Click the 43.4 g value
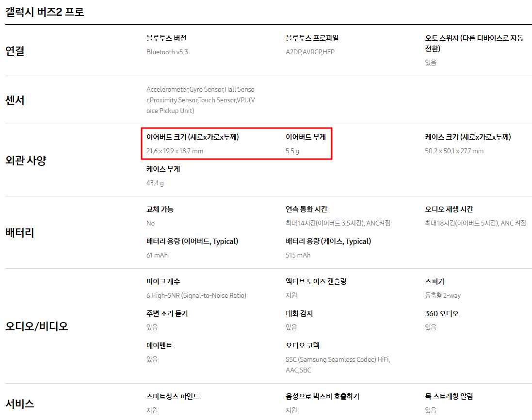 point(155,183)
